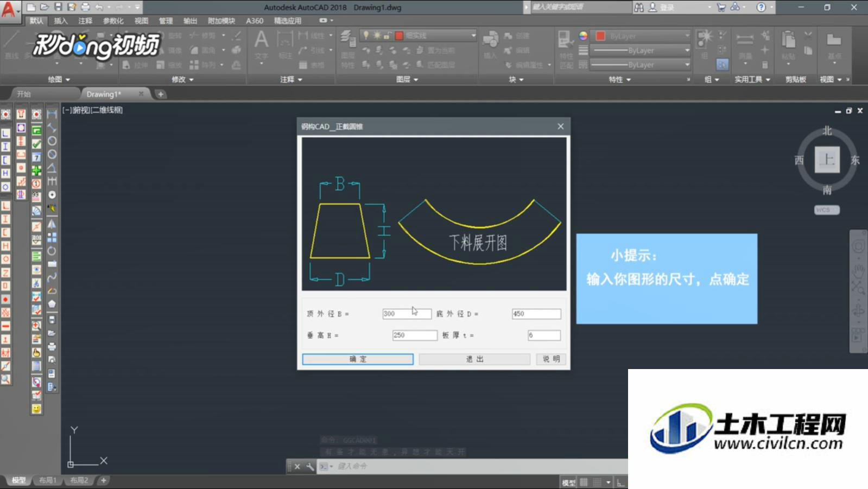Select the large Text (文字) tool icon
The image size is (868, 489).
pos(261,40)
